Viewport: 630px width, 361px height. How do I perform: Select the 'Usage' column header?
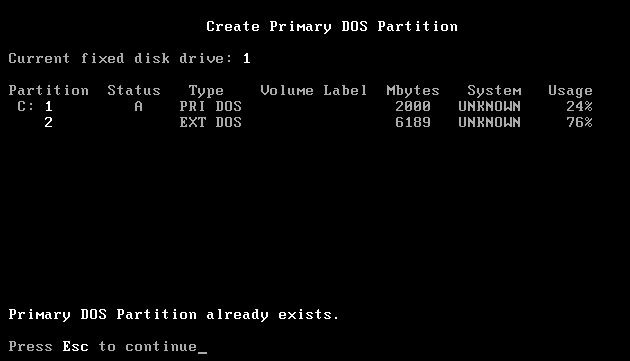(x=570, y=91)
